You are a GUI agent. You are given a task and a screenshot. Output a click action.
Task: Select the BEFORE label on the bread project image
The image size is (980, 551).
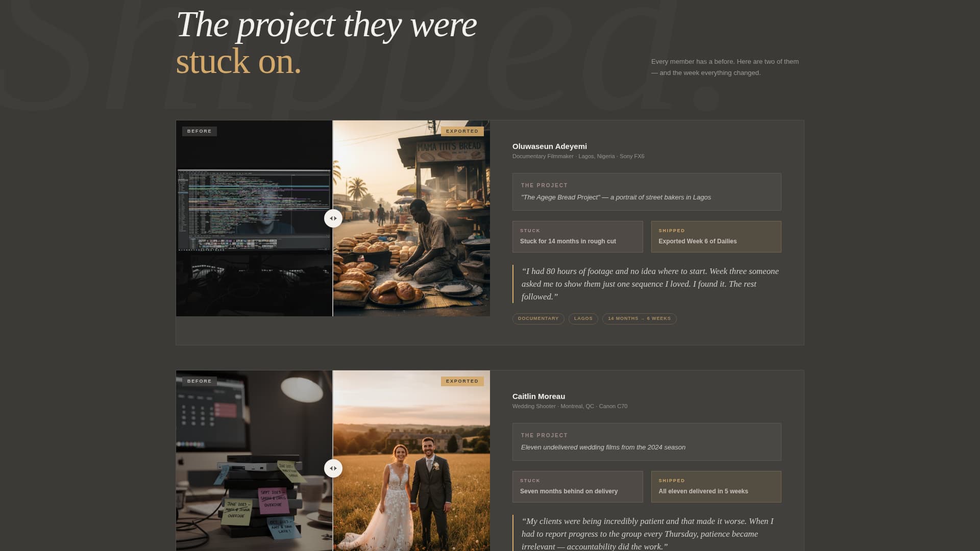[x=199, y=131]
